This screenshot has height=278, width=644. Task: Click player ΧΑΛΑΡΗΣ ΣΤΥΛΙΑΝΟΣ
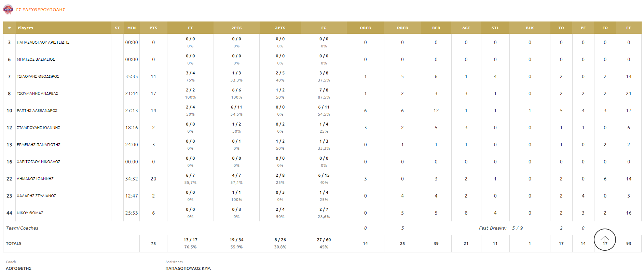pyautogui.click(x=37, y=196)
